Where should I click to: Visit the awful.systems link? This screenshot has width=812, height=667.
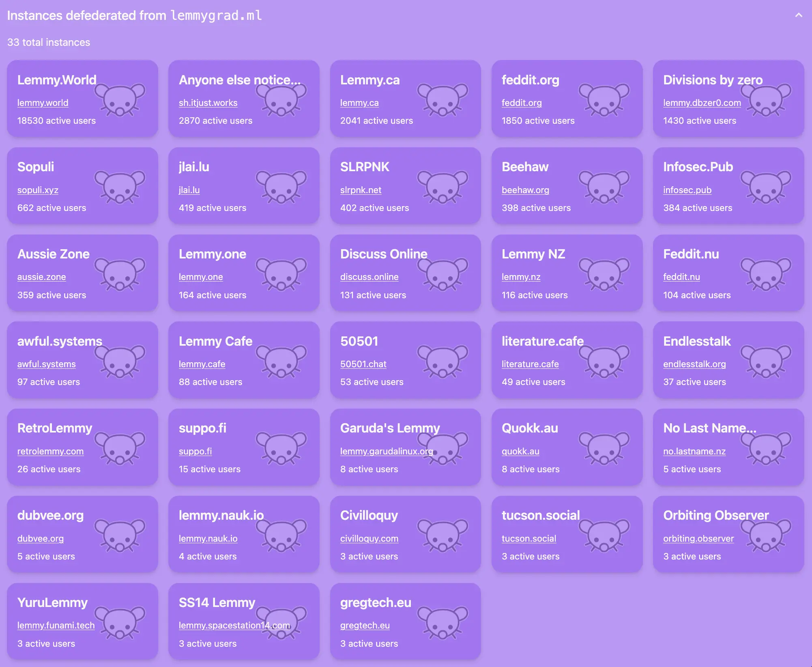pos(46,364)
